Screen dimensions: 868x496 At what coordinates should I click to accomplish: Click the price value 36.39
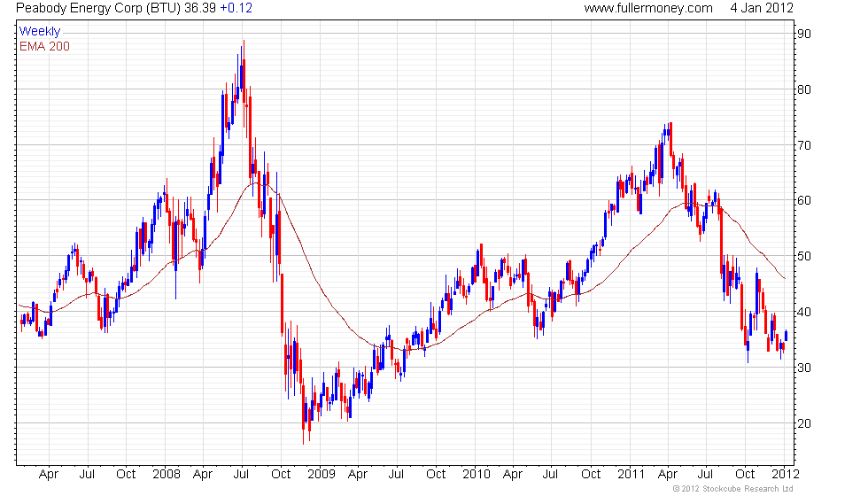(x=200, y=8)
